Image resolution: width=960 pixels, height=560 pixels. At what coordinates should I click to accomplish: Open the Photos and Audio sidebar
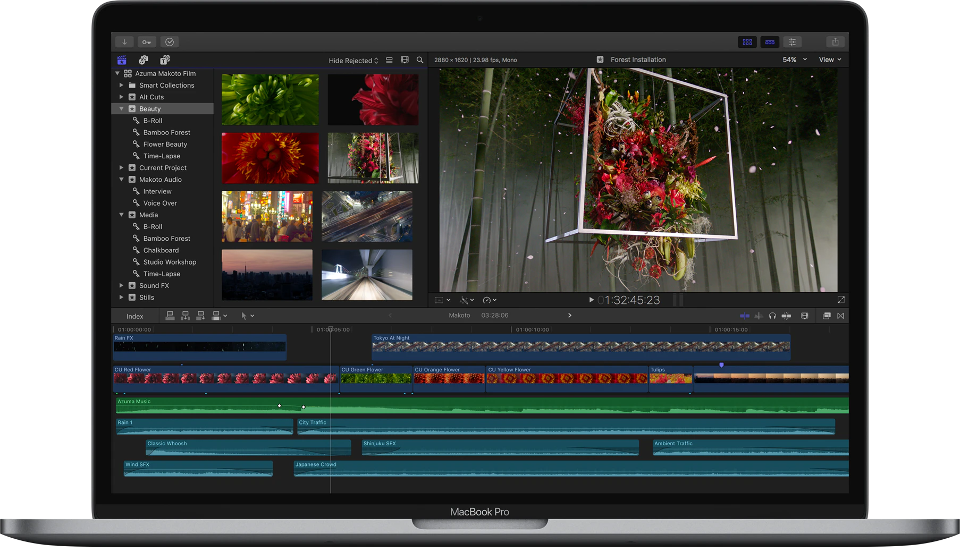coord(144,60)
